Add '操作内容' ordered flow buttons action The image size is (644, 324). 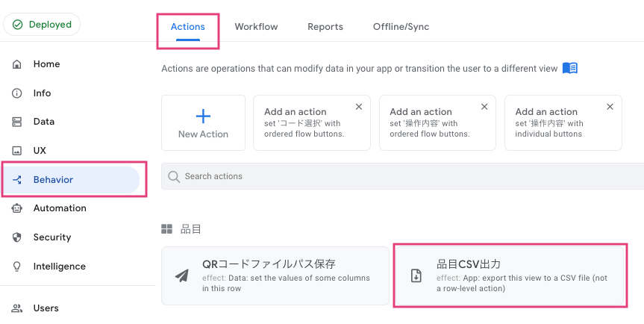pos(437,122)
